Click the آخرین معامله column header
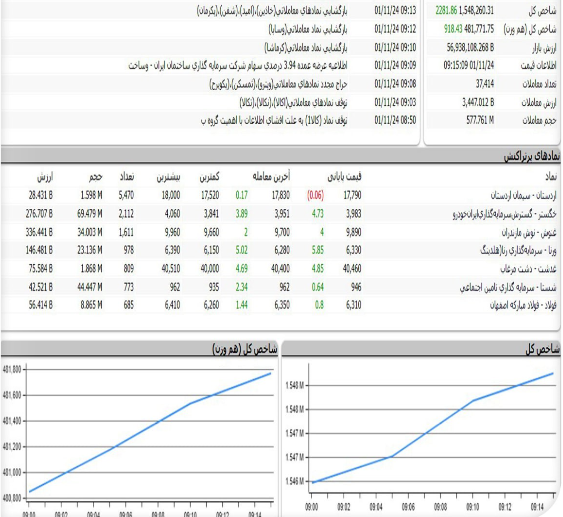This screenshot has height=517, width=563. [x=271, y=177]
